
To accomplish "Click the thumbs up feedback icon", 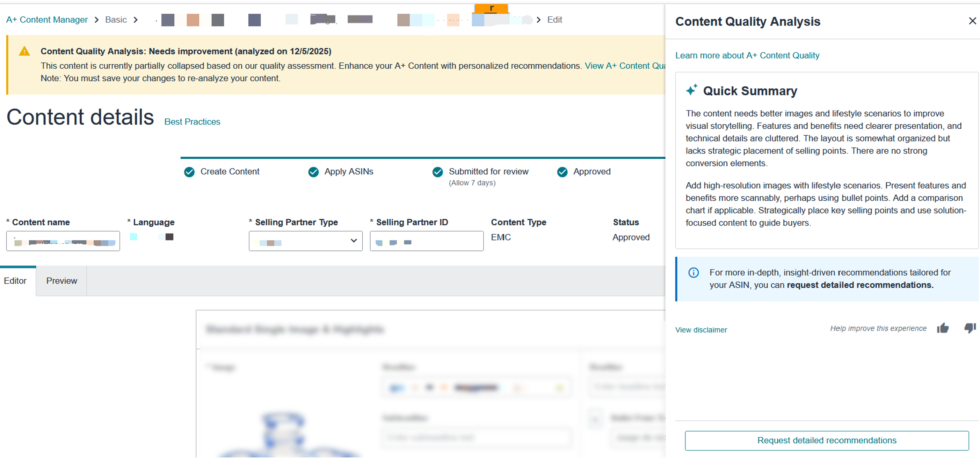I will pos(943,328).
